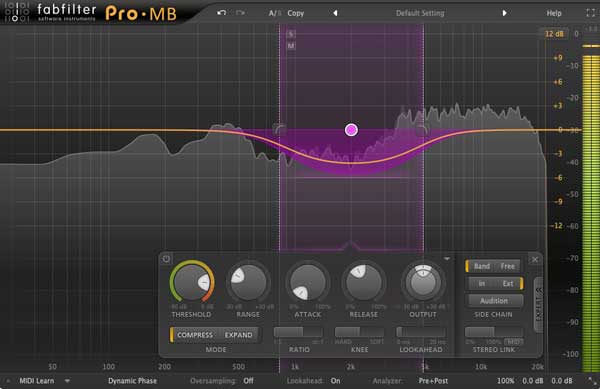The height and width of the screenshot is (389, 600).
Task: Click the undo arrow icon
Action: 221,13
